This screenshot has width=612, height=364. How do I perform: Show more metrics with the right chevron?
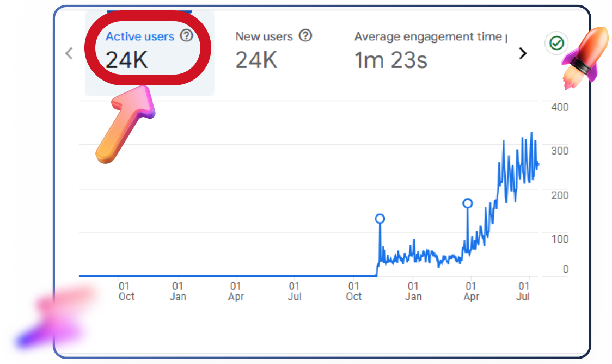pos(523,53)
